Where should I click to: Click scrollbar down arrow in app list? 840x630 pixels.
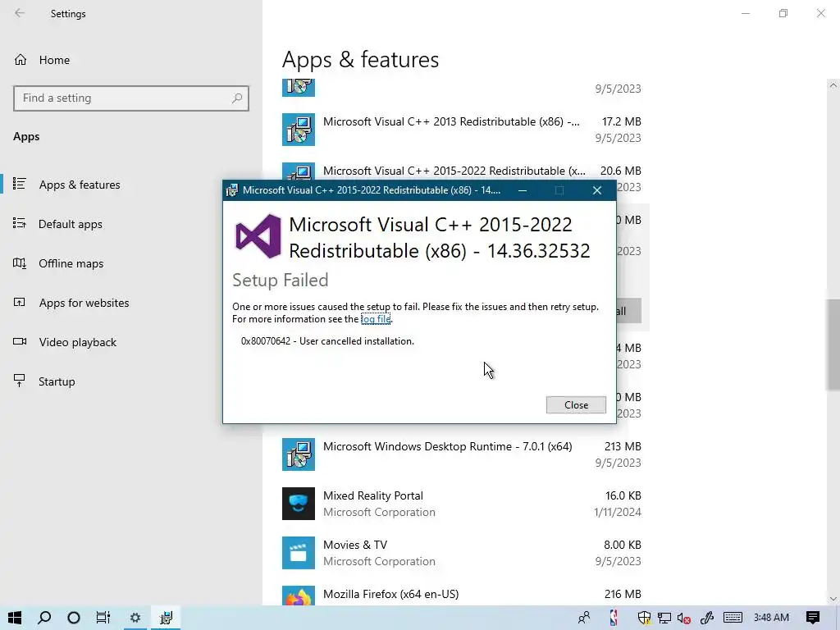coord(833,599)
